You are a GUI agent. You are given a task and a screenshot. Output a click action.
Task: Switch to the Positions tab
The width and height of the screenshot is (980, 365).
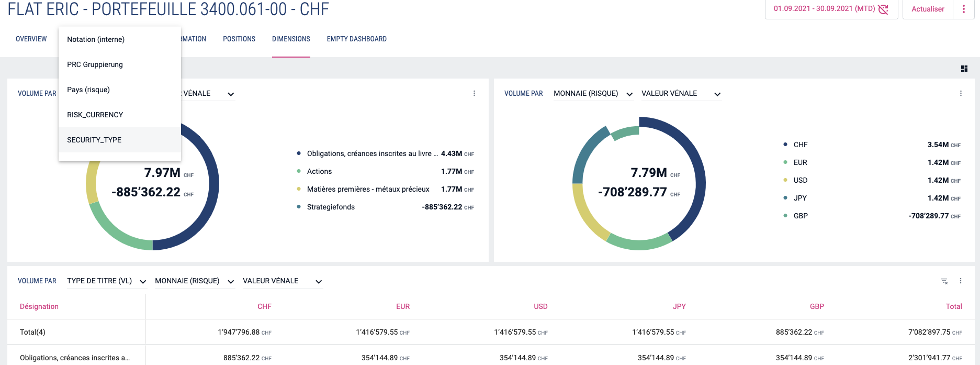(x=239, y=39)
